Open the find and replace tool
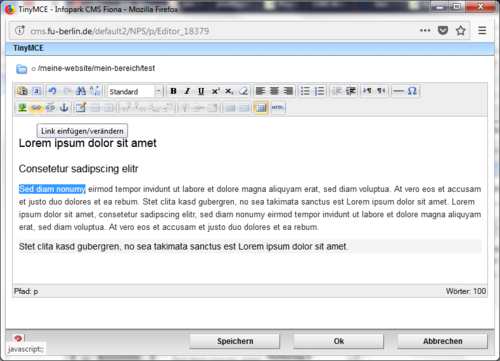500x361 pixels. (95, 91)
